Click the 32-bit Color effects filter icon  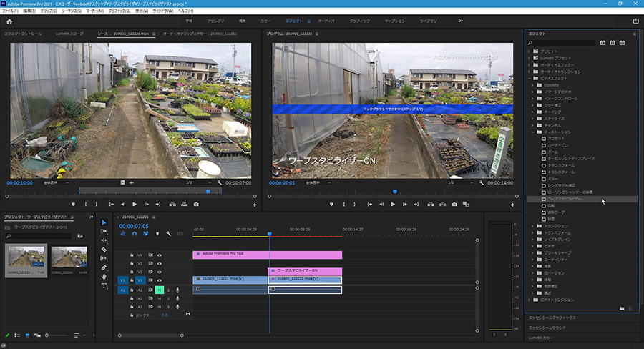[613, 43]
